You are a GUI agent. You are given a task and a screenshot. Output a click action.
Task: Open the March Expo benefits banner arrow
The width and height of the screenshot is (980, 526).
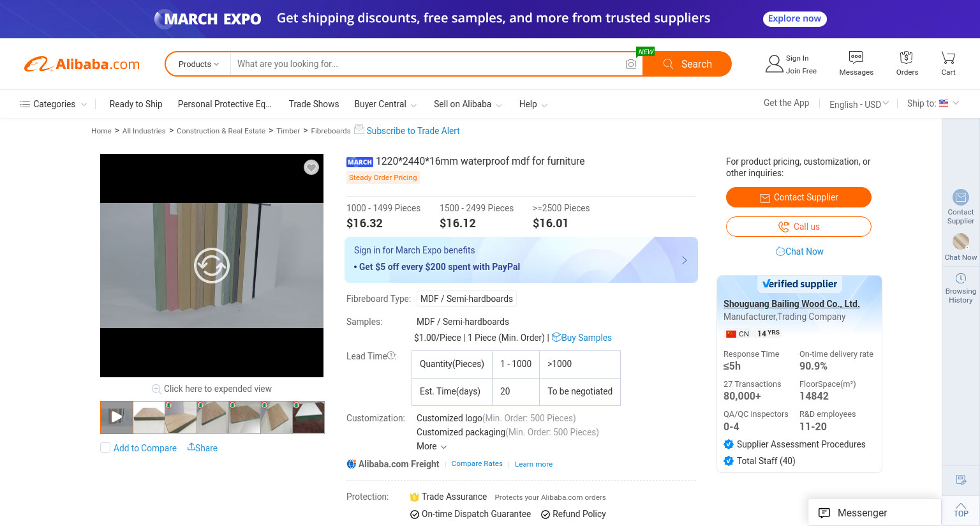coord(684,260)
